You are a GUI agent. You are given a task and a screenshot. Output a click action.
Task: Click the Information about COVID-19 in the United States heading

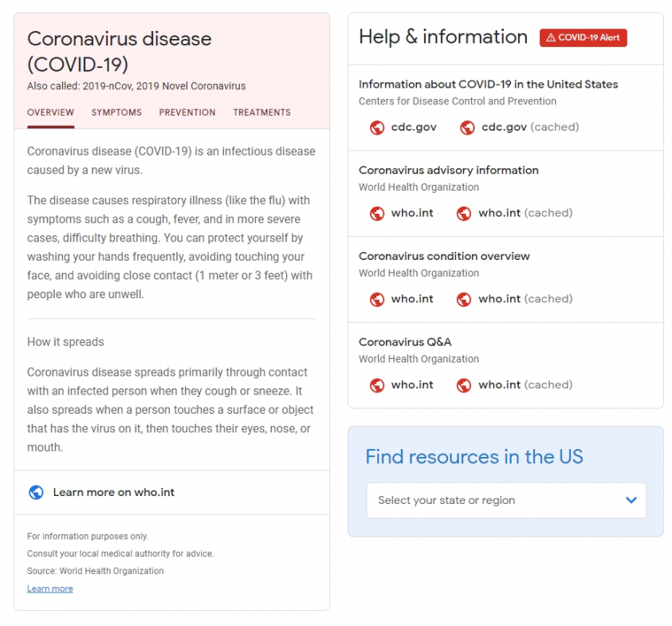coord(488,84)
